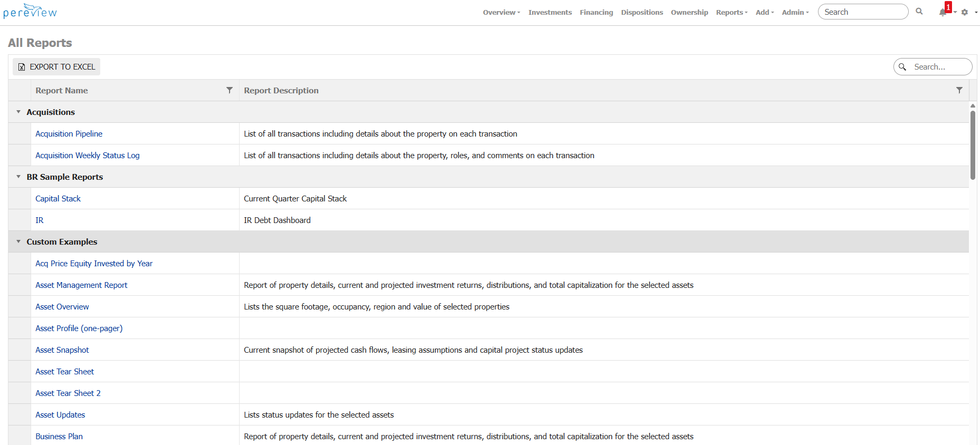This screenshot has height=445, width=980.
Task: Open Report Name column filter
Action: click(230, 90)
